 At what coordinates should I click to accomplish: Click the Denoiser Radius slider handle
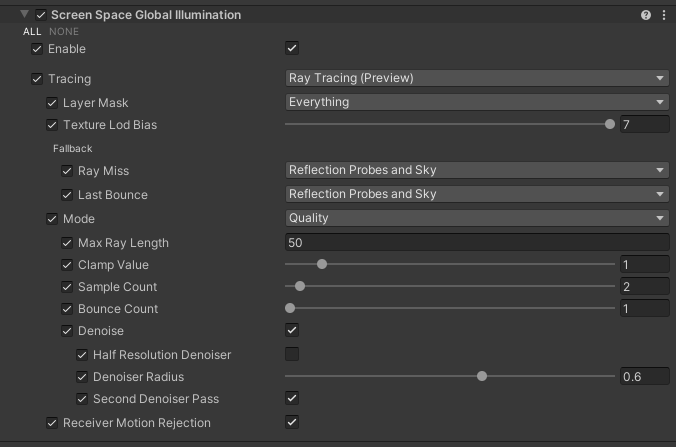(482, 377)
